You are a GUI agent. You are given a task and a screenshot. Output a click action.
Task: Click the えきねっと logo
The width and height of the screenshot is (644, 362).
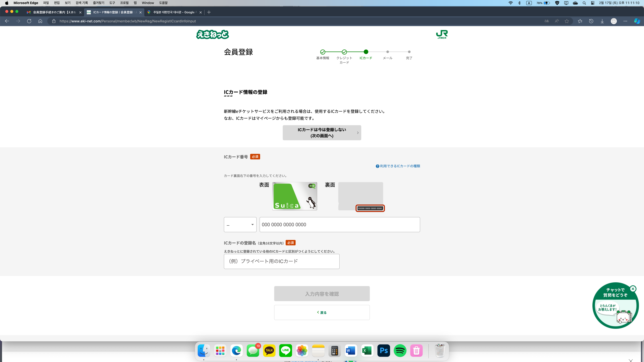click(212, 34)
